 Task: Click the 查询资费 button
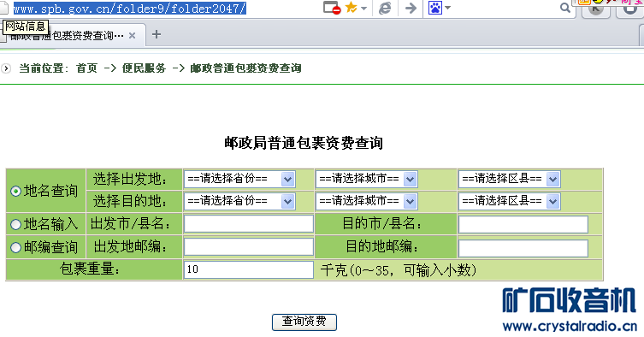point(304,322)
